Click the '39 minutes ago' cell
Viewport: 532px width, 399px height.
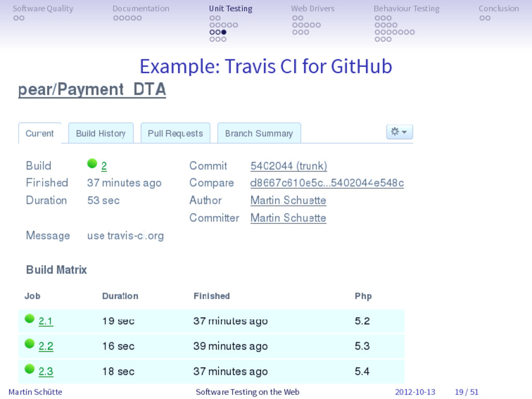(x=230, y=346)
